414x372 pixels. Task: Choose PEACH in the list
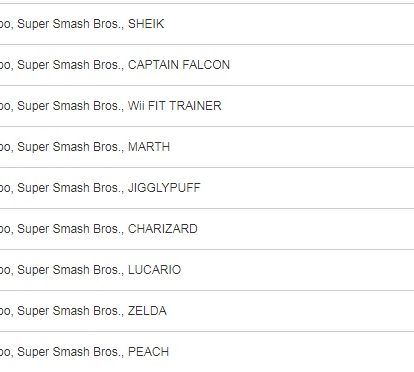click(x=207, y=352)
